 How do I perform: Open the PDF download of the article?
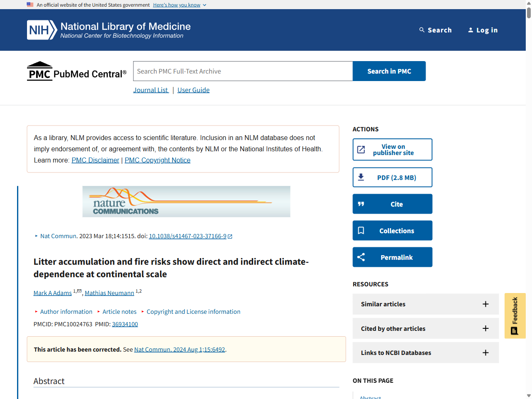pyautogui.click(x=392, y=177)
